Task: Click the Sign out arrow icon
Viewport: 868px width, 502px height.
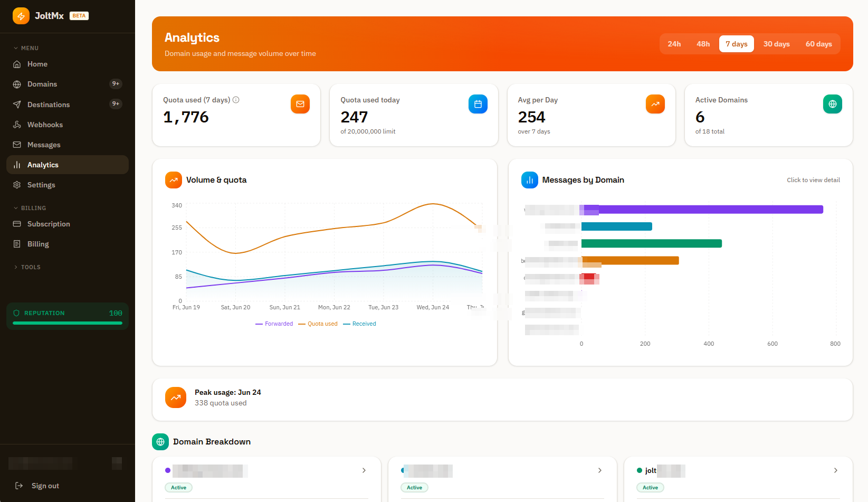Action: 19,486
